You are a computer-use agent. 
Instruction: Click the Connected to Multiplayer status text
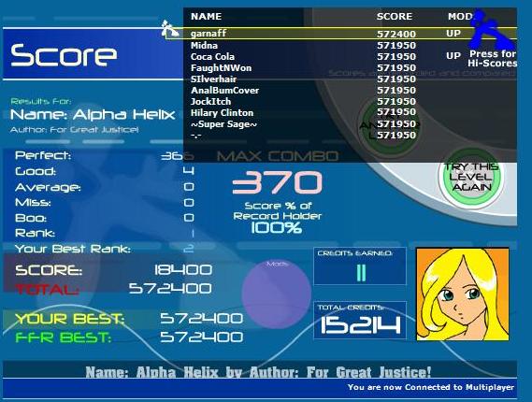tap(430, 387)
